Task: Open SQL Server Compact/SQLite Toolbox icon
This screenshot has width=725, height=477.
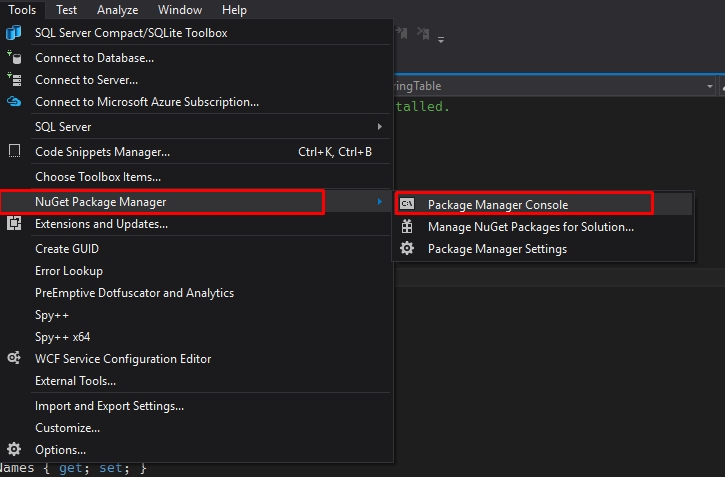Action: (13, 33)
